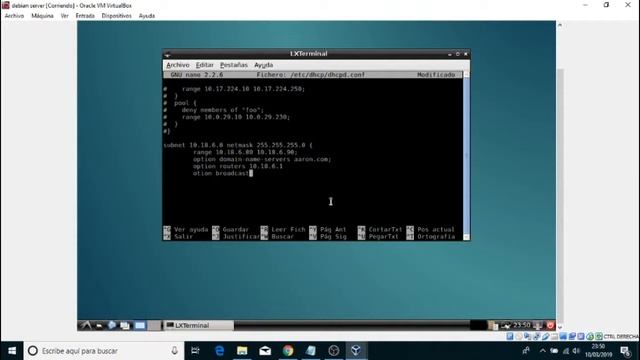Click VirtualBox mouse integration indicator

click(x=590, y=336)
